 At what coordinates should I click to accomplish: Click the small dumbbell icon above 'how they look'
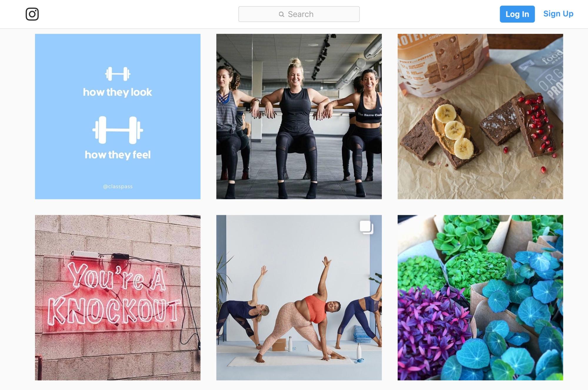pyautogui.click(x=118, y=74)
